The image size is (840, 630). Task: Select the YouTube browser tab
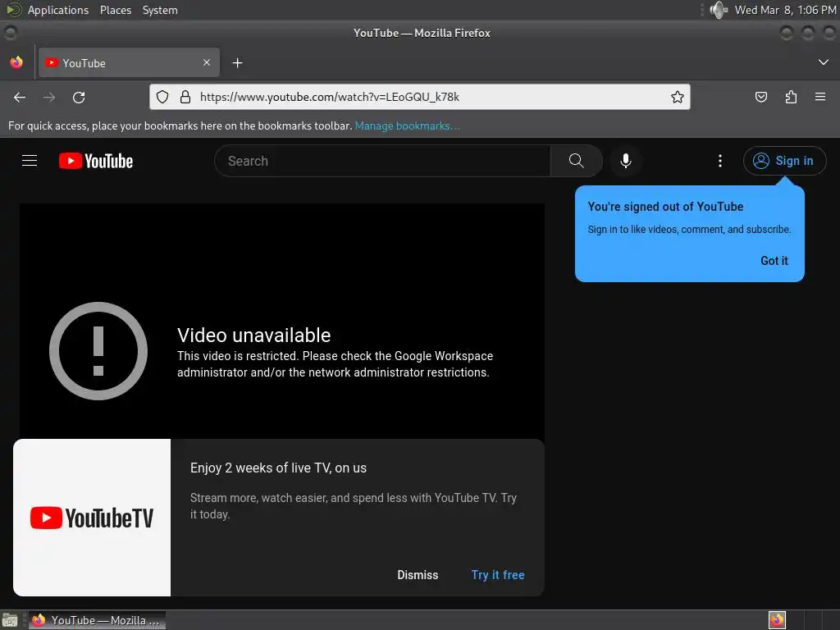pos(129,62)
